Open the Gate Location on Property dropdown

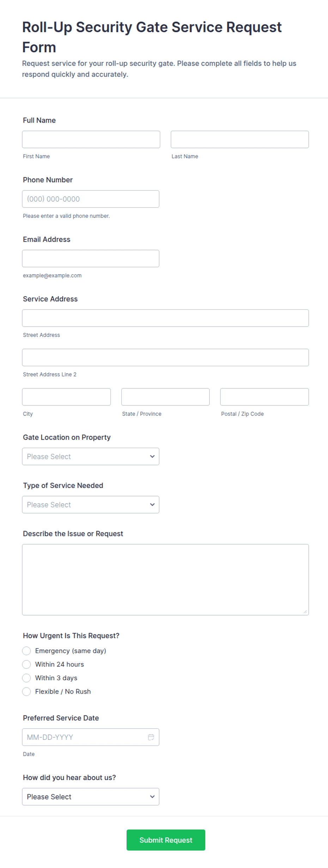tap(91, 456)
